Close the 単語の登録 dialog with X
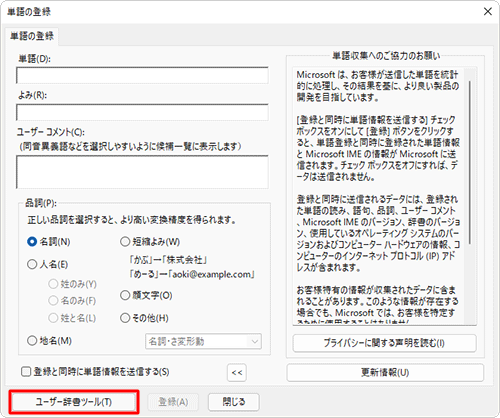500x418 pixels. 488,12
